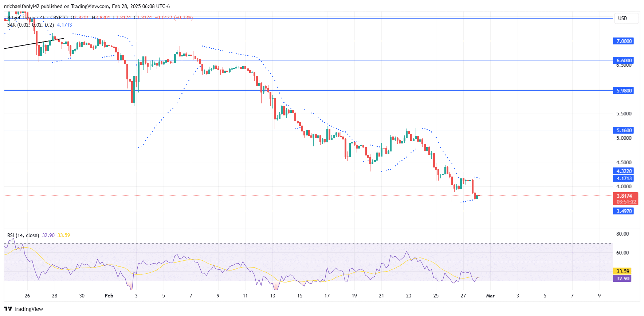This screenshot has width=644, height=316.
Task: Click the -0.0127 (-0.33%) change value
Action: tap(173, 17)
